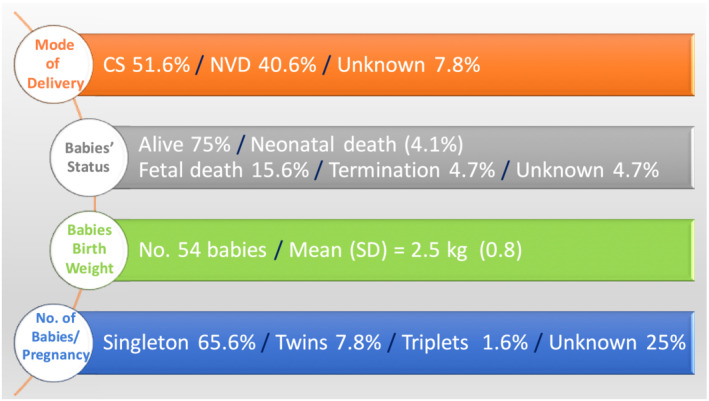The width and height of the screenshot is (709, 401).
Task: Click Singleton 65.6% label
Action: tap(179, 343)
